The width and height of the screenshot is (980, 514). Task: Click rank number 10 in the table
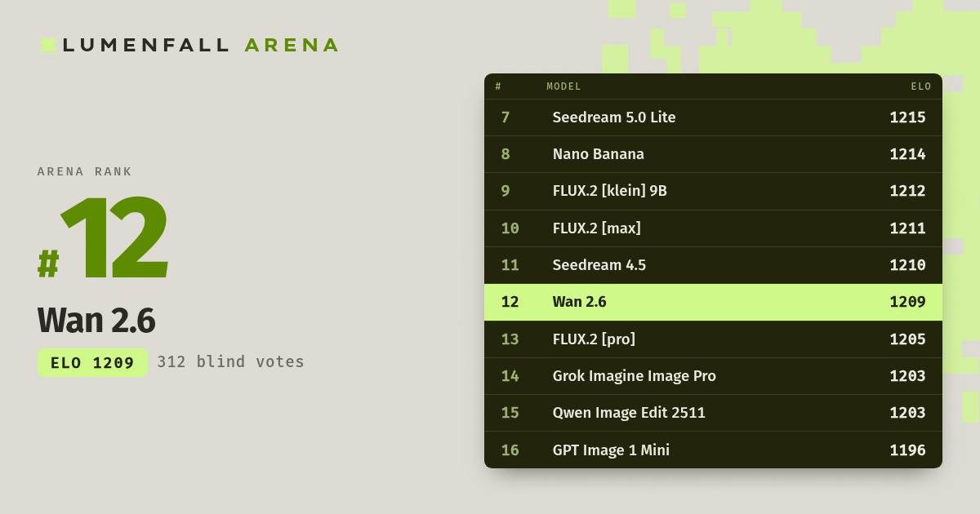point(510,228)
